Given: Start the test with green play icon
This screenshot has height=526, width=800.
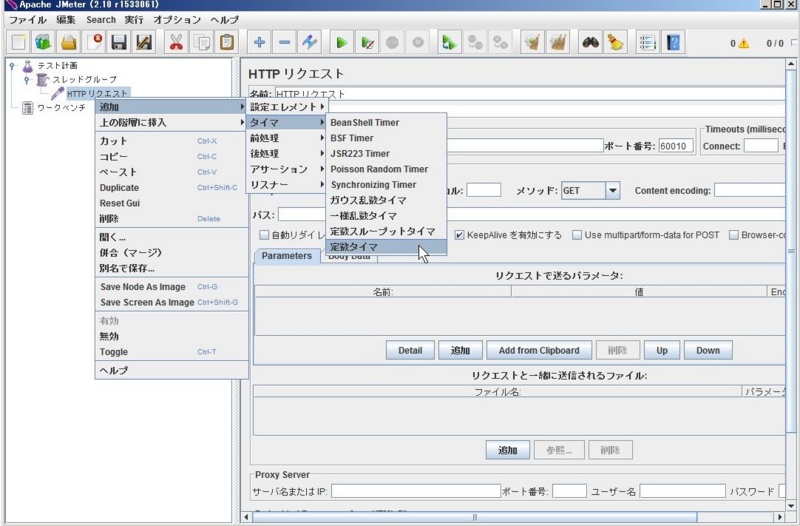Looking at the screenshot, I should (x=342, y=42).
